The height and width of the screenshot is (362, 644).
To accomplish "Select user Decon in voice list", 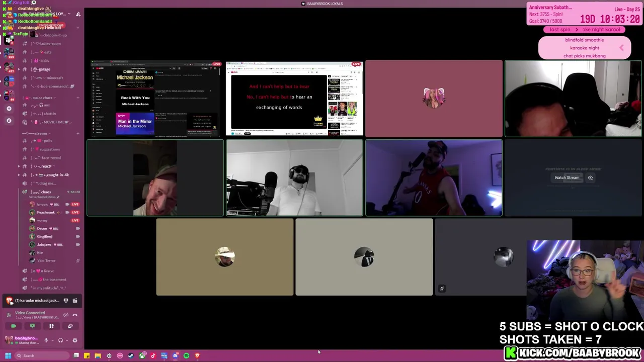I will (x=54, y=228).
